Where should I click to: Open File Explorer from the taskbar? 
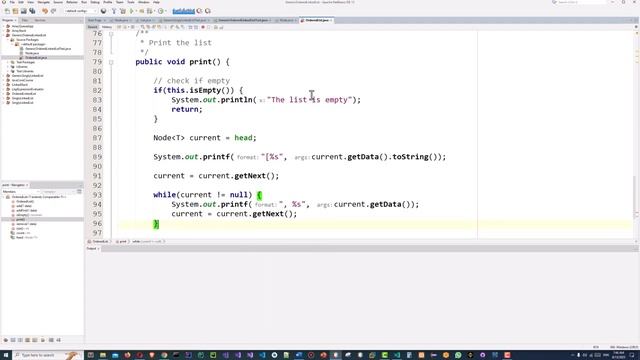pos(103,355)
